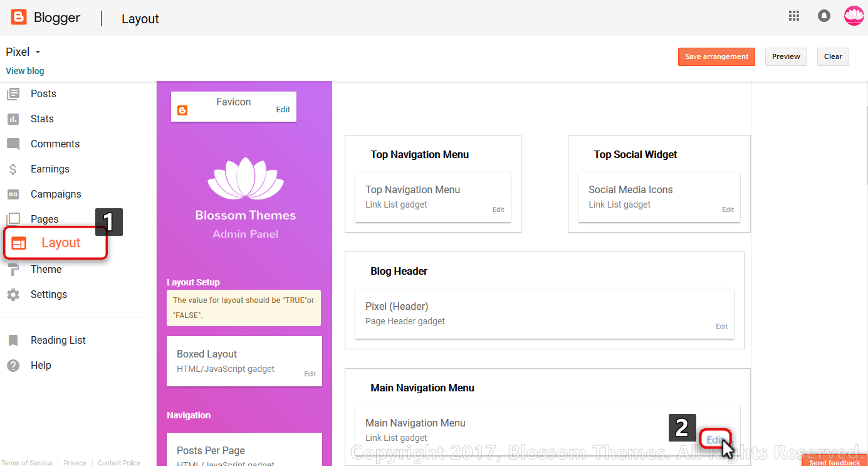Click the Theme paint-roller icon
Screen dimensions: 868x466
(x=13, y=270)
